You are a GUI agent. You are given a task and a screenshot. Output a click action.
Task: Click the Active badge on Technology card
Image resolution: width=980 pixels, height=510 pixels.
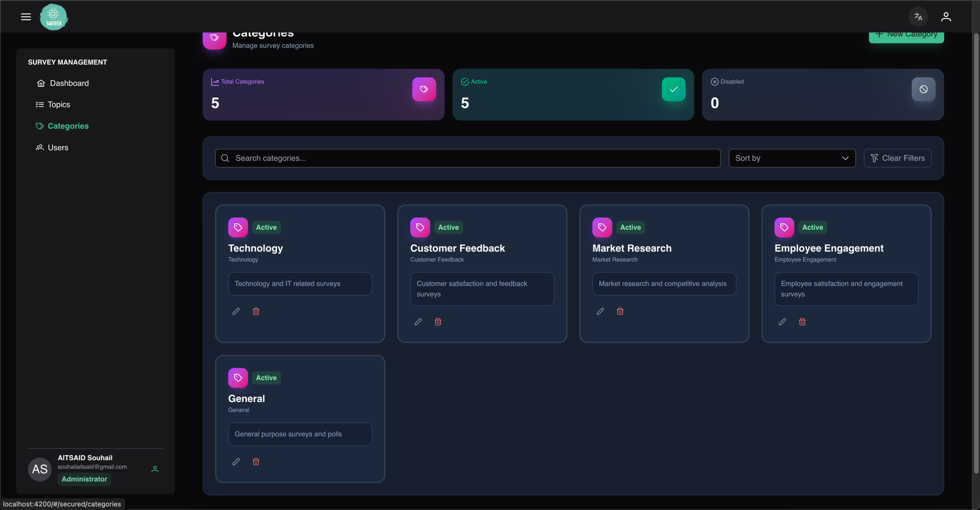tap(266, 227)
